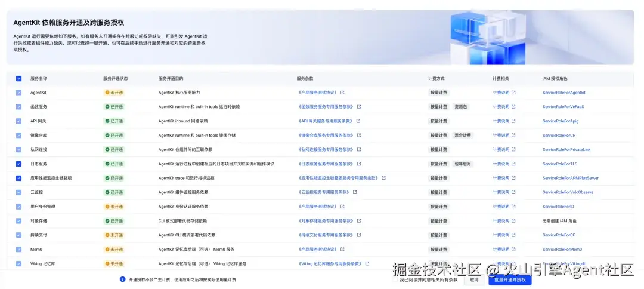Image resolution: width=644 pixels, height=289 pixels.
Task: Click the 混合计费 billing tag
Action: pos(463,136)
